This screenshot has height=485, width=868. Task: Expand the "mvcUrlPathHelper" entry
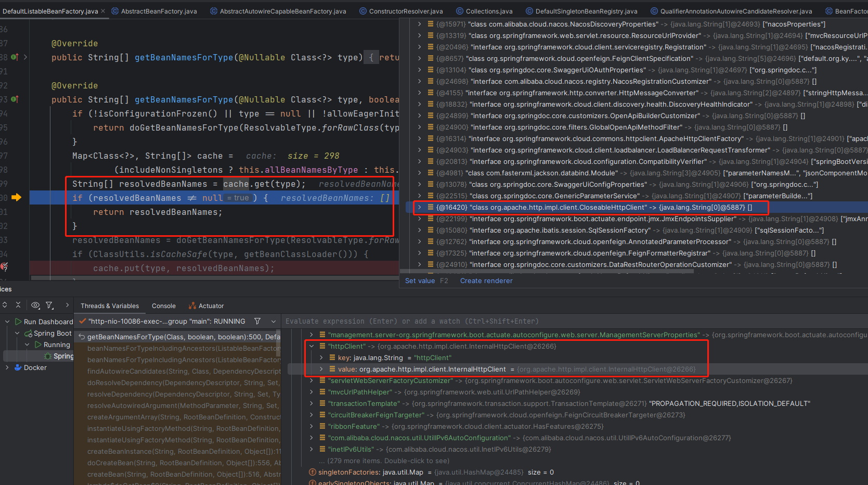312,392
